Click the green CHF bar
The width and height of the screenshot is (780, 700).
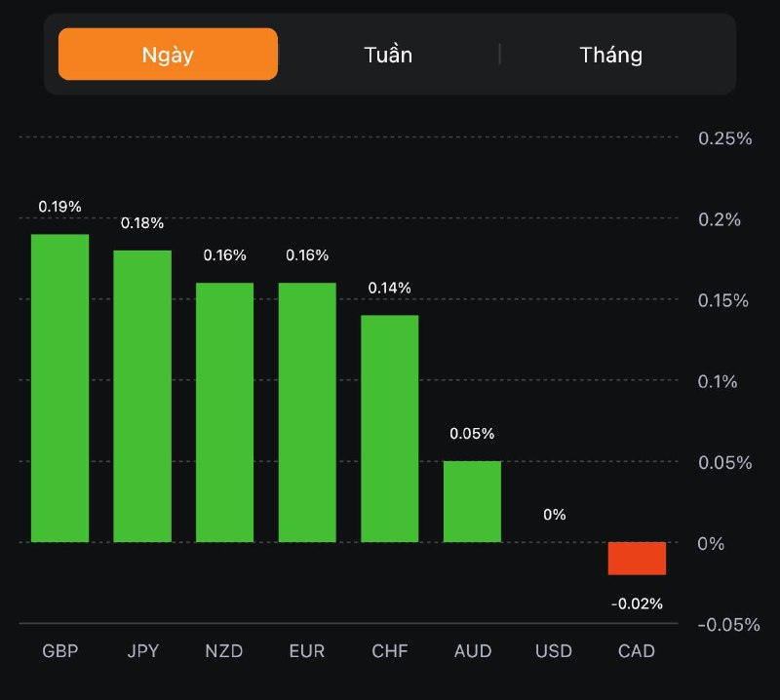click(x=390, y=428)
